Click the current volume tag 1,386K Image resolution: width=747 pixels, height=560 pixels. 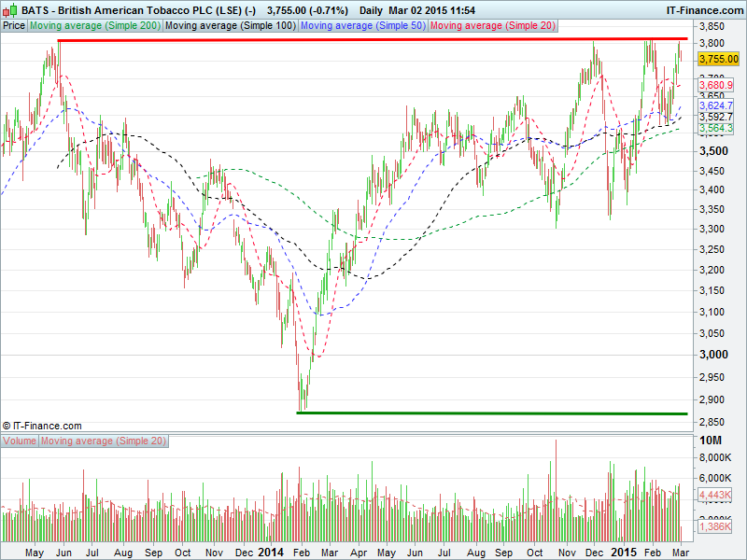point(714,526)
